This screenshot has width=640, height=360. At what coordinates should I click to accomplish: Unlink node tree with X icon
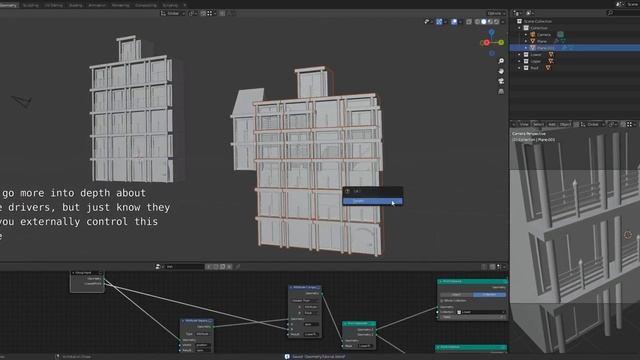[x=229, y=267]
